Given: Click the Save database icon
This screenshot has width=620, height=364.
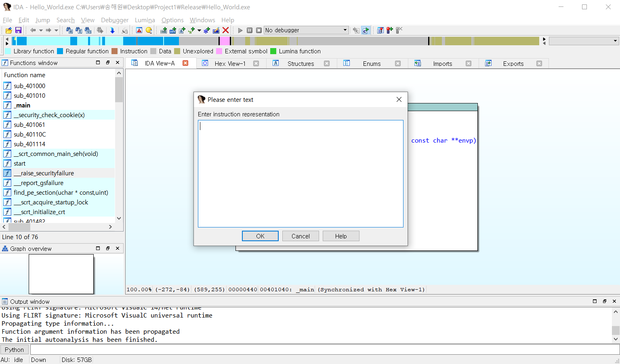Looking at the screenshot, I should tap(18, 30).
